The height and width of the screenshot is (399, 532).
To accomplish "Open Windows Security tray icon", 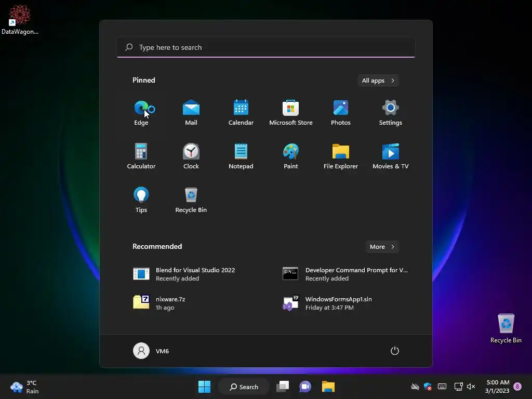I will [428, 387].
